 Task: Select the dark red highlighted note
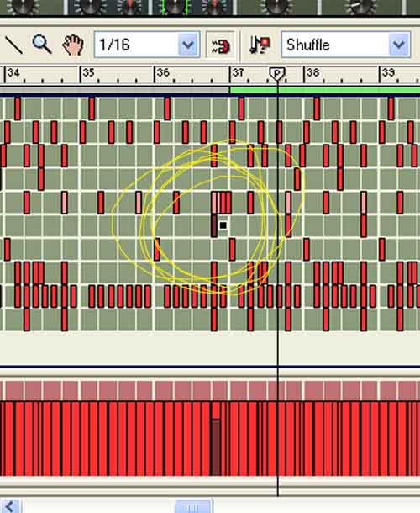214,225
